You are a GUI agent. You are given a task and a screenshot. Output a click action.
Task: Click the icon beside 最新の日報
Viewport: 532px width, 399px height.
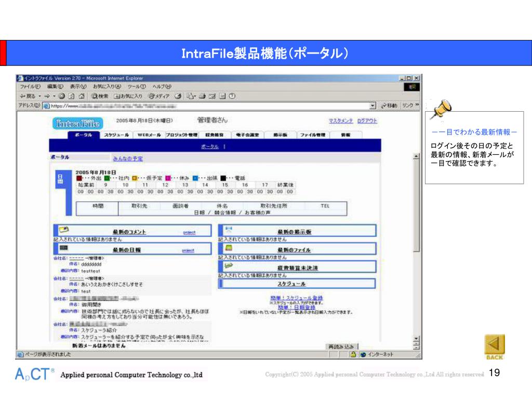pyautogui.click(x=64, y=248)
